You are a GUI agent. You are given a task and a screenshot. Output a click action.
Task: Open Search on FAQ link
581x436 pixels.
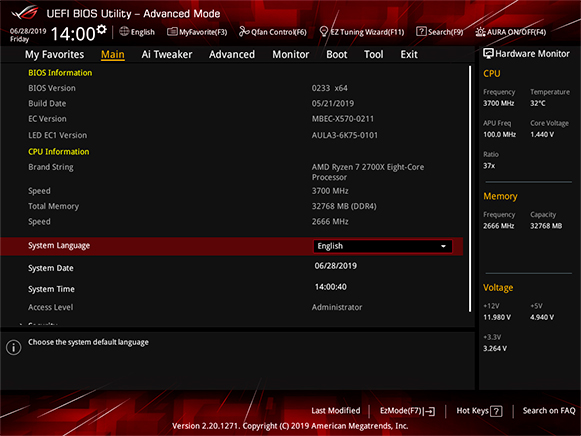tap(549, 410)
